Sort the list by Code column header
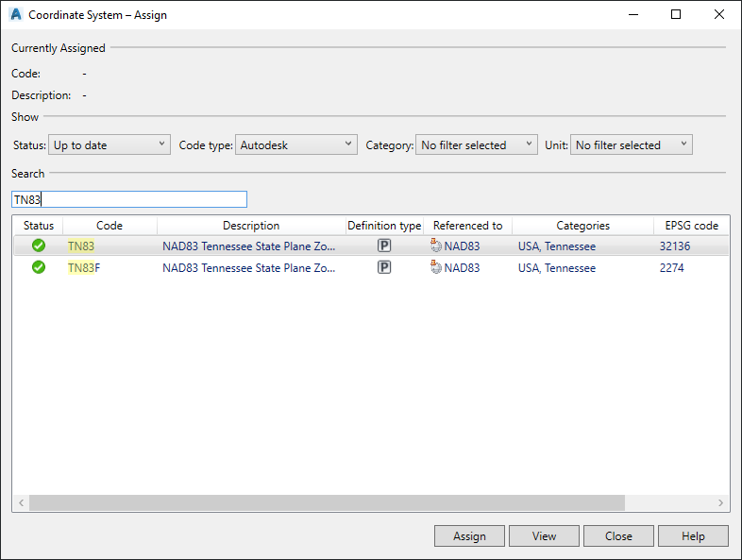 point(110,226)
